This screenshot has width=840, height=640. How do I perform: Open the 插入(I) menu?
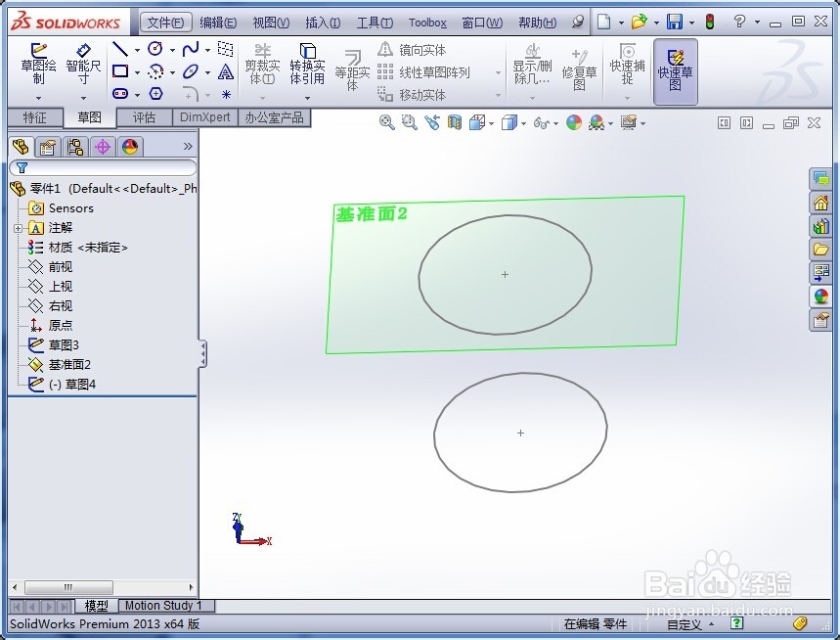(x=323, y=23)
